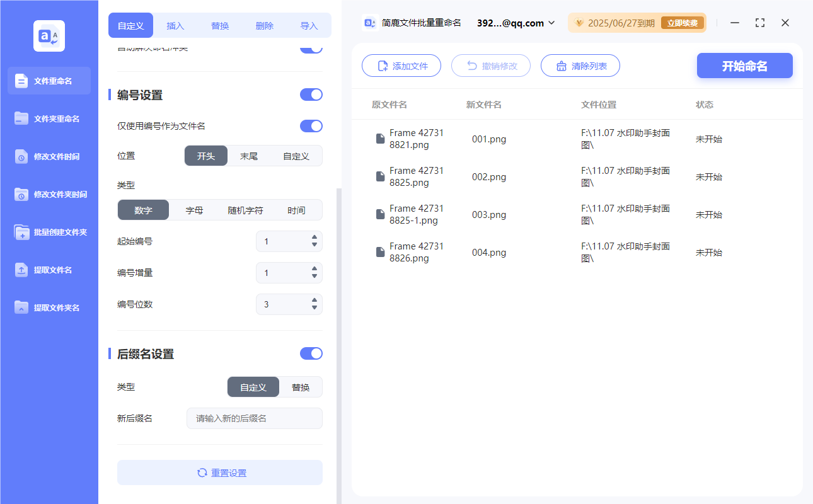Open the 导入 tab

point(309,25)
